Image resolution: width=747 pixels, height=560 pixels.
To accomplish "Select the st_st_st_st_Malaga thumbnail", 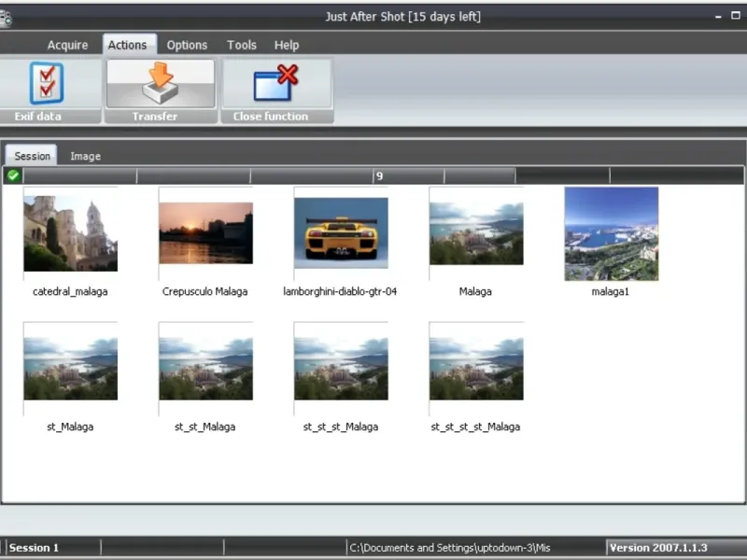I will pos(476,369).
